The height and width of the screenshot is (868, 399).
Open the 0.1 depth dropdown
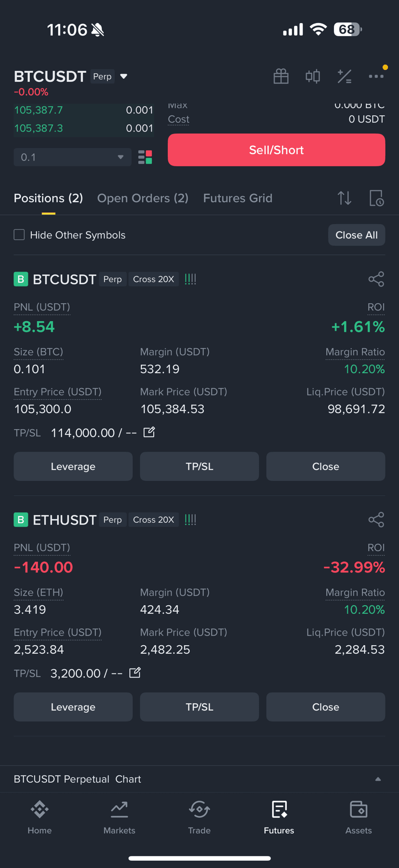(73, 157)
